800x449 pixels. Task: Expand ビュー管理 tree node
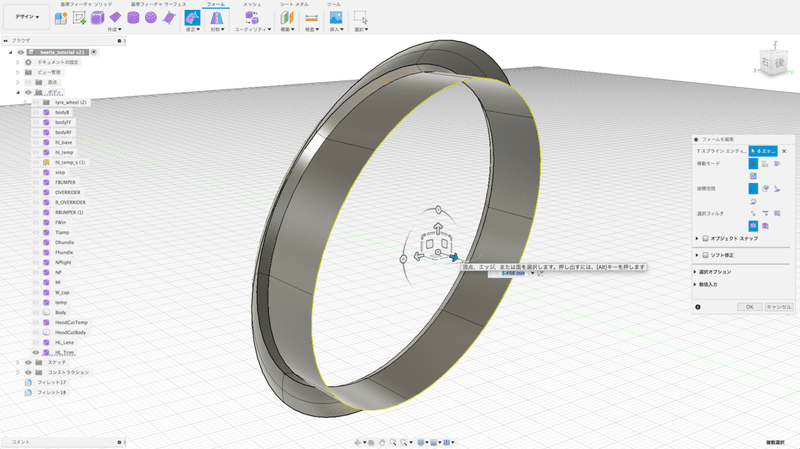point(18,72)
